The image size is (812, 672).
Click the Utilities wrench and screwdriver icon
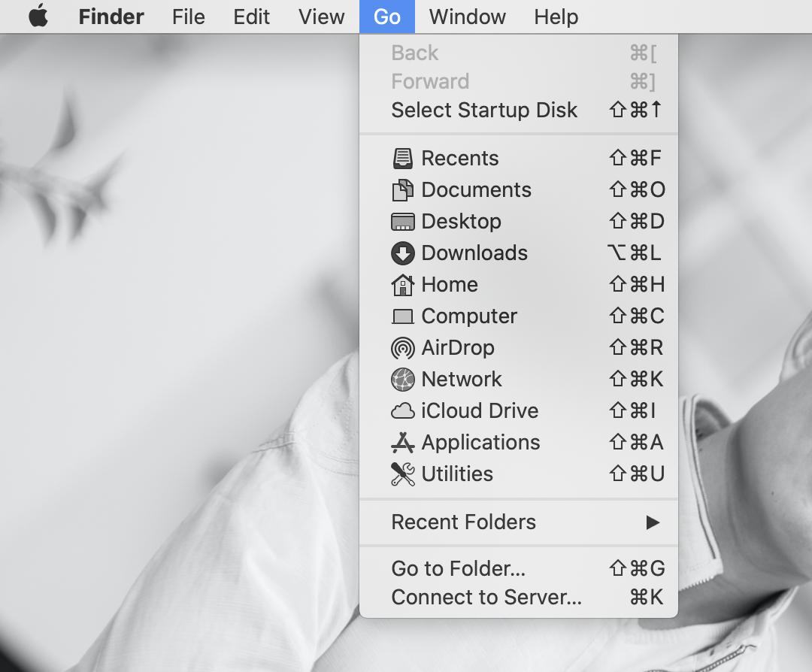coord(402,474)
